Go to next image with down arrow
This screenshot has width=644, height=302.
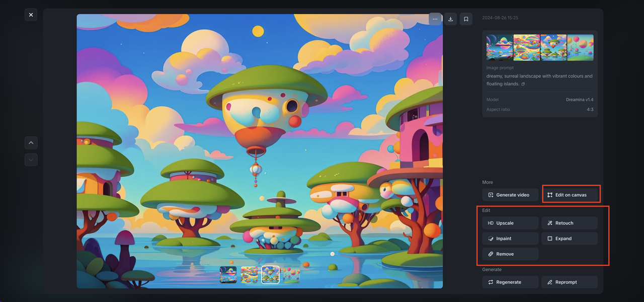tap(31, 160)
